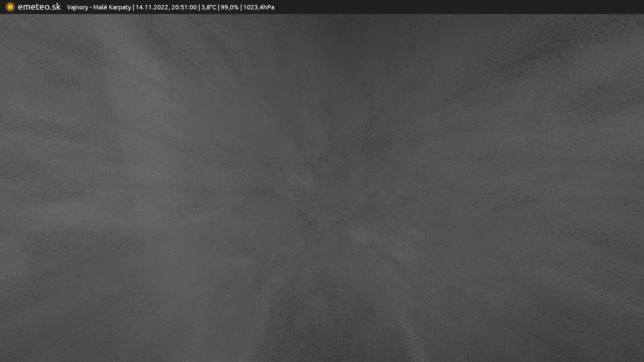Click the center of the webcam image

(322, 188)
